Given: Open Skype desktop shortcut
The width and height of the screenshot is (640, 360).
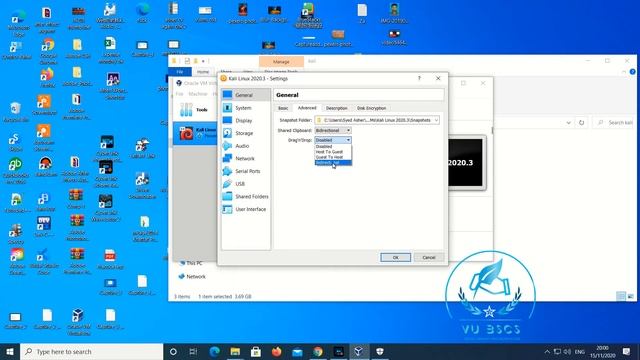Looking at the screenshot, I should coord(15,142).
